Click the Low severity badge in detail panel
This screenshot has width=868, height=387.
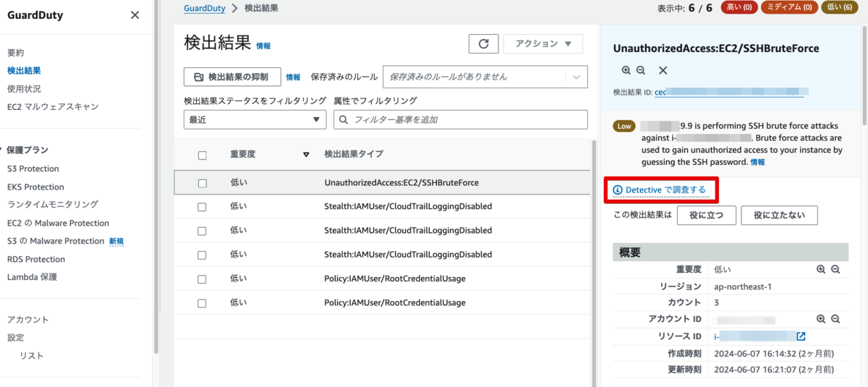624,126
